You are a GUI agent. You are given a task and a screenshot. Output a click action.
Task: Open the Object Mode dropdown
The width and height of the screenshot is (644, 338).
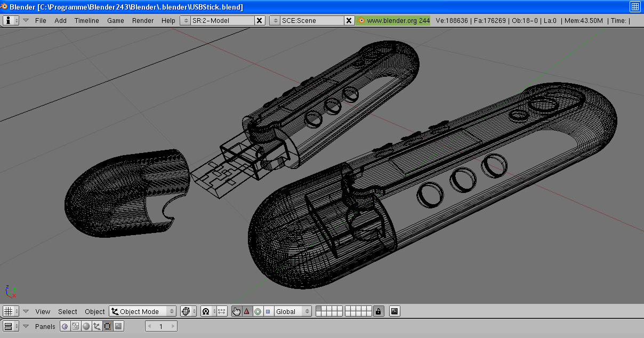[143, 311]
